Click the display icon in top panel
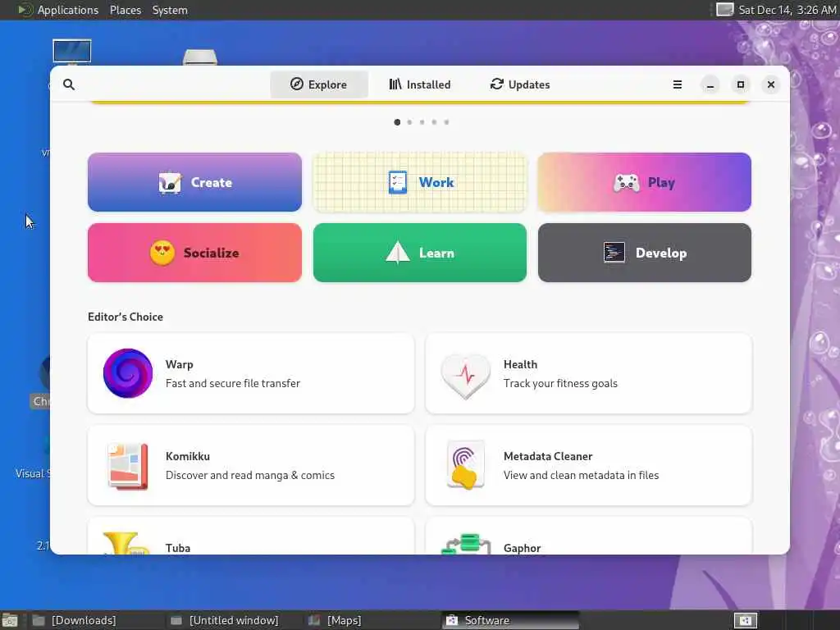Screen dimensions: 840x630 pyautogui.click(x=725, y=10)
